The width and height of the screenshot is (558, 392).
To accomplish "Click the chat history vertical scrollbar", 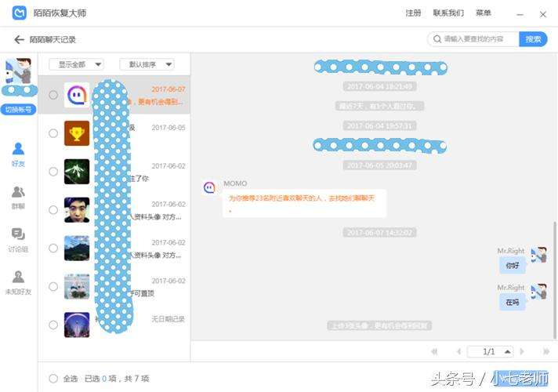I will click(554, 279).
